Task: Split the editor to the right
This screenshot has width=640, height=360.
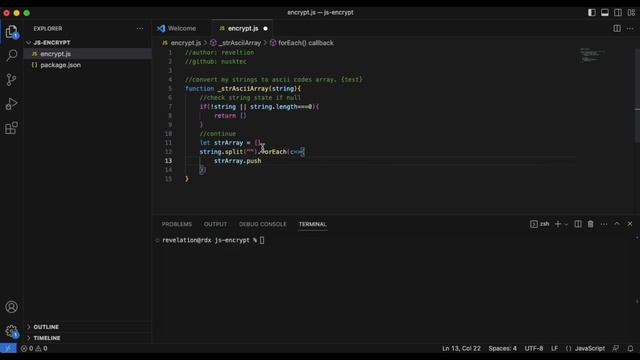Action: pyautogui.click(x=617, y=28)
